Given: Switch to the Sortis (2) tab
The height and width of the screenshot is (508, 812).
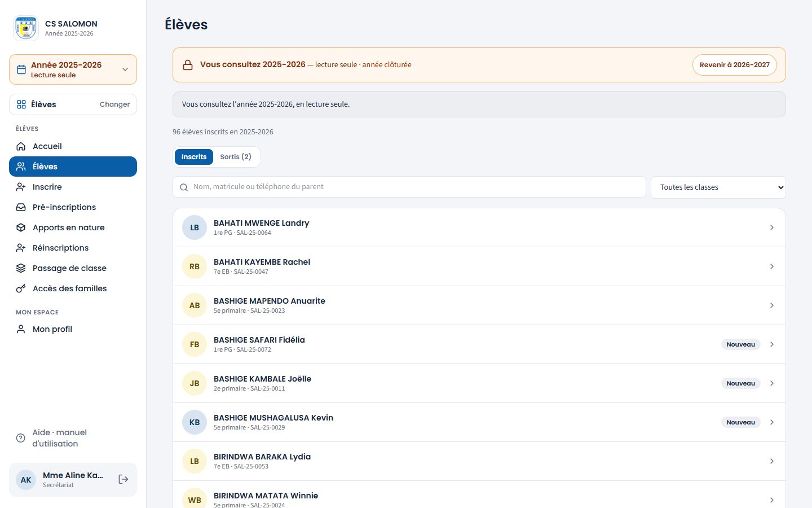Looking at the screenshot, I should (x=236, y=157).
